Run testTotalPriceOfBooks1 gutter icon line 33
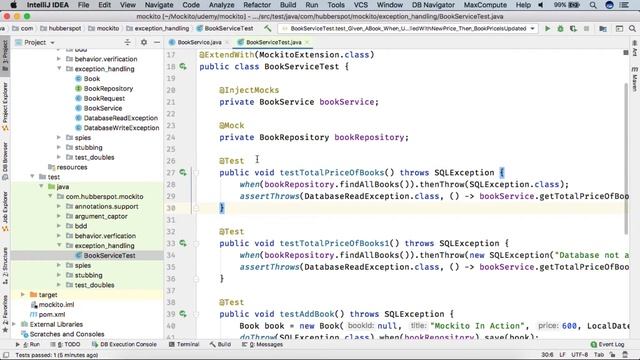The height and width of the screenshot is (360, 640). [x=182, y=243]
